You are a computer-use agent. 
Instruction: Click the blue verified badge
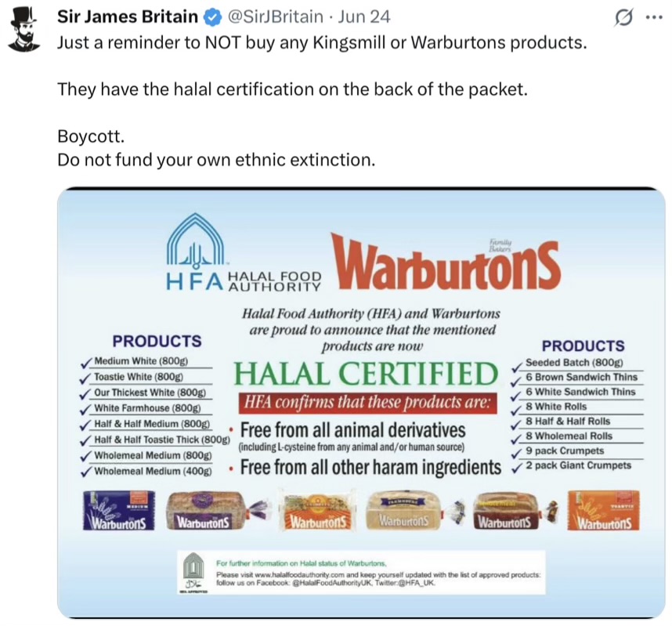[212, 17]
